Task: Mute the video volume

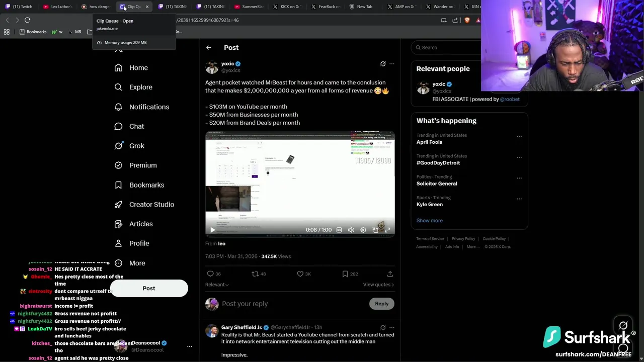Action: (351, 230)
